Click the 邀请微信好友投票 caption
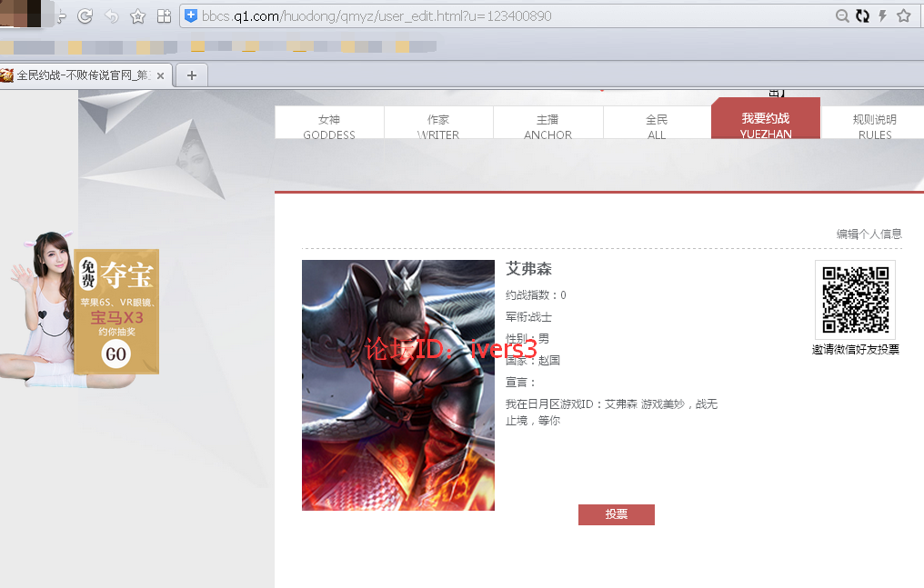Viewport: 924px width, 588px height. [x=856, y=350]
